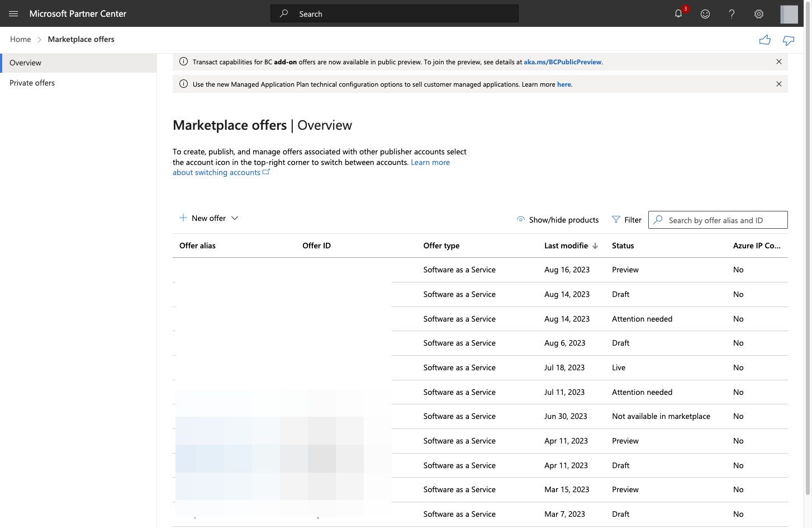Click the Status column header
Image resolution: width=812 pixels, height=528 pixels.
(x=623, y=246)
